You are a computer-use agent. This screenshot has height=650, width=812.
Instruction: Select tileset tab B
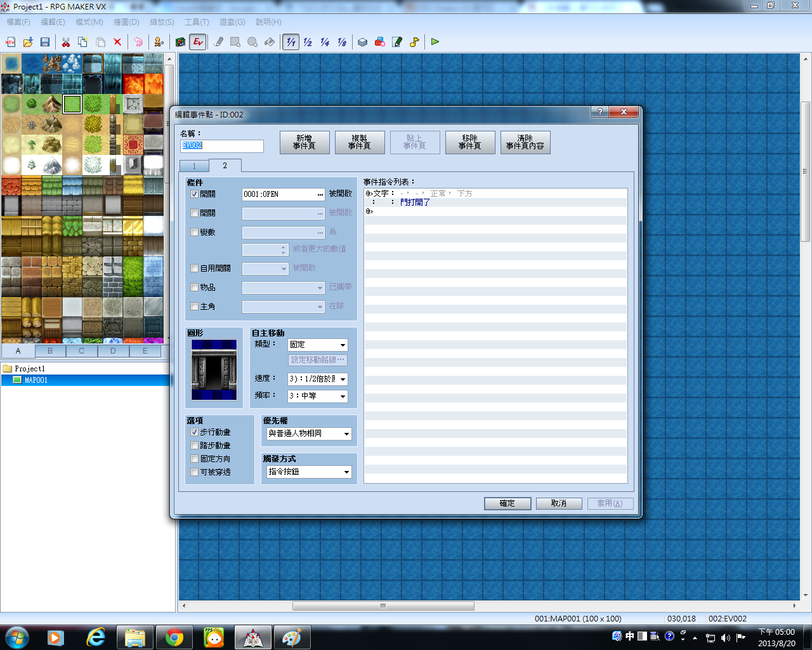pos(50,350)
